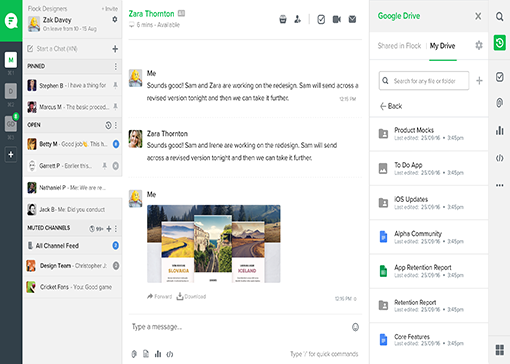This screenshot has height=364, width=510.
Task: Open the Retention Report folder
Action: point(429,305)
